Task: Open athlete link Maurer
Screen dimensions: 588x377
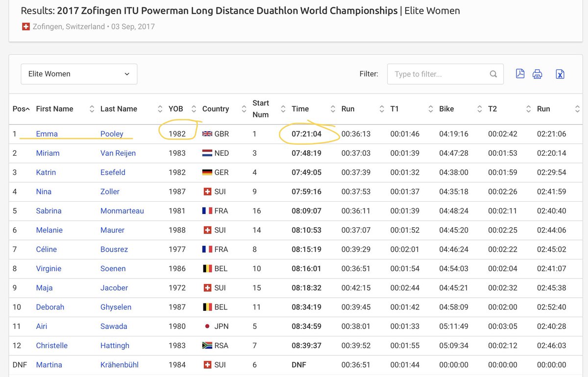Action: pos(112,230)
